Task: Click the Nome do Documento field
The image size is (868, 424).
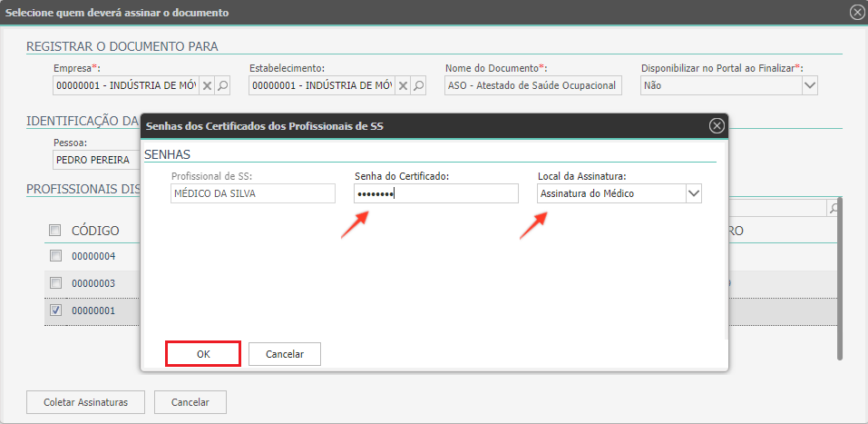Action: [533, 86]
